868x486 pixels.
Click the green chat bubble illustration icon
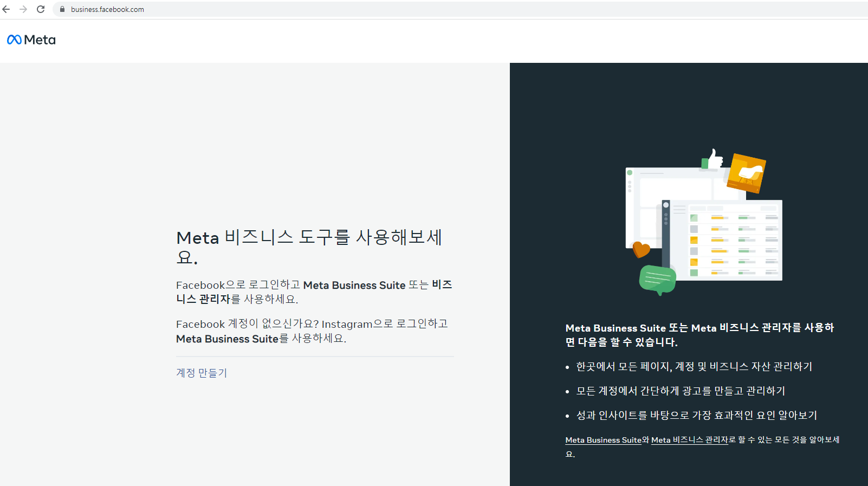point(658,280)
